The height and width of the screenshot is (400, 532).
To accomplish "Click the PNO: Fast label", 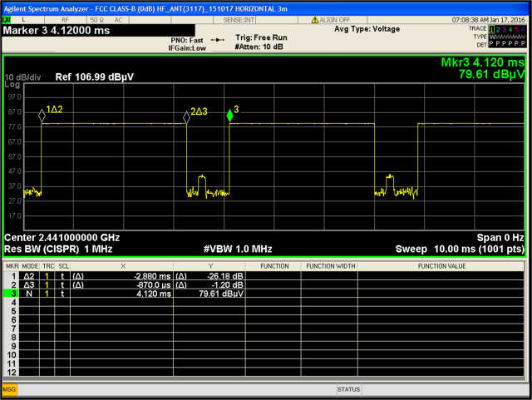I will pos(186,41).
